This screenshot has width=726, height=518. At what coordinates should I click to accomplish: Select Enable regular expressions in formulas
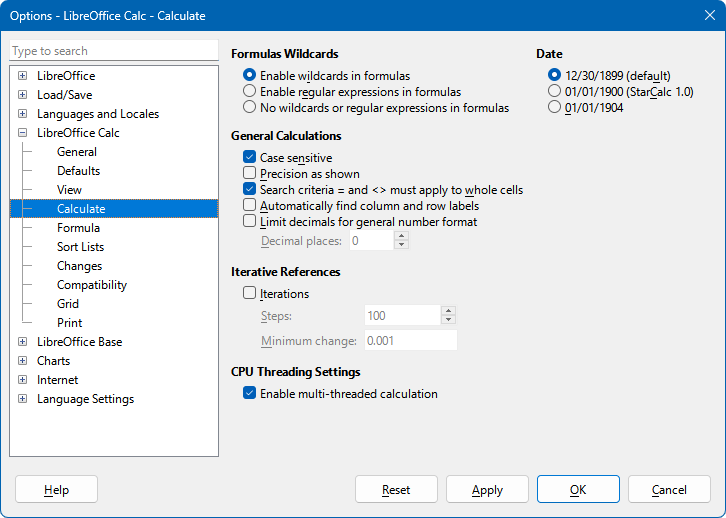point(249,91)
